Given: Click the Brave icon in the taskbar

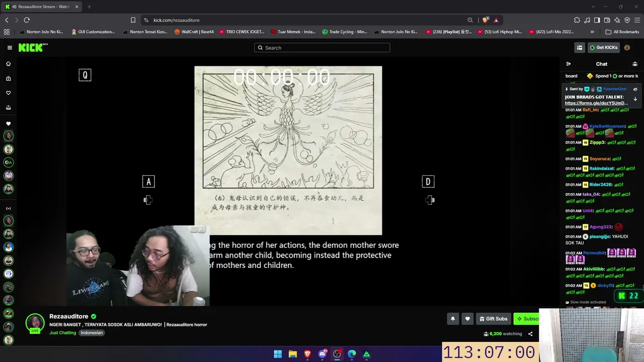Looking at the screenshot, I should tap(307, 354).
